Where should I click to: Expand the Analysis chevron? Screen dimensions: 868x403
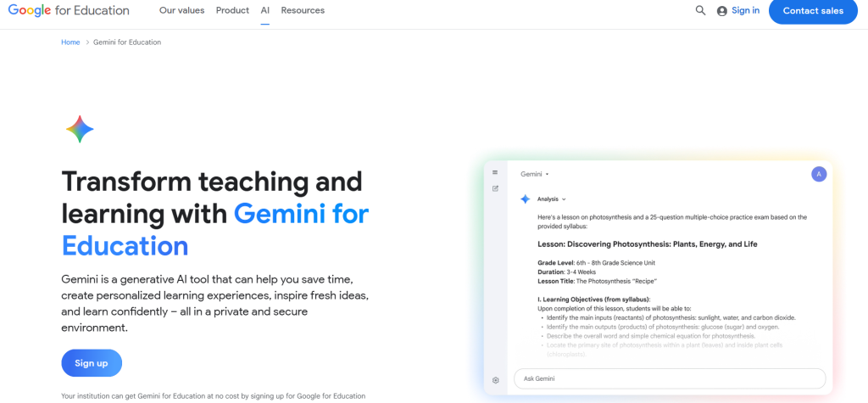564,199
